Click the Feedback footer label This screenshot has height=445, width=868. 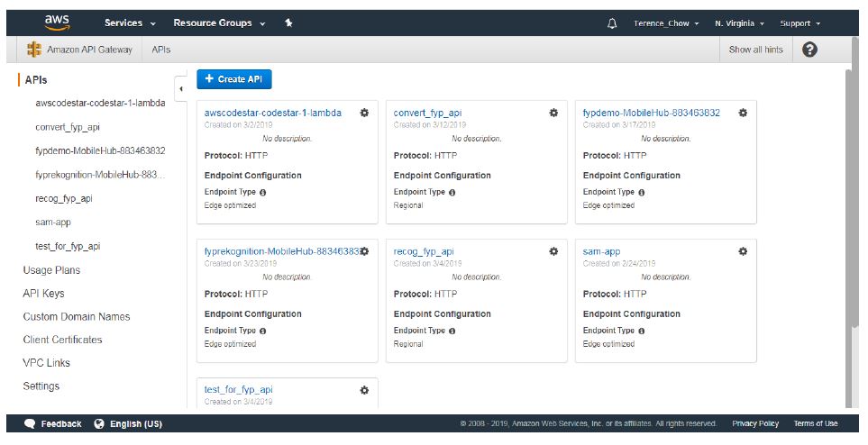click(x=61, y=423)
